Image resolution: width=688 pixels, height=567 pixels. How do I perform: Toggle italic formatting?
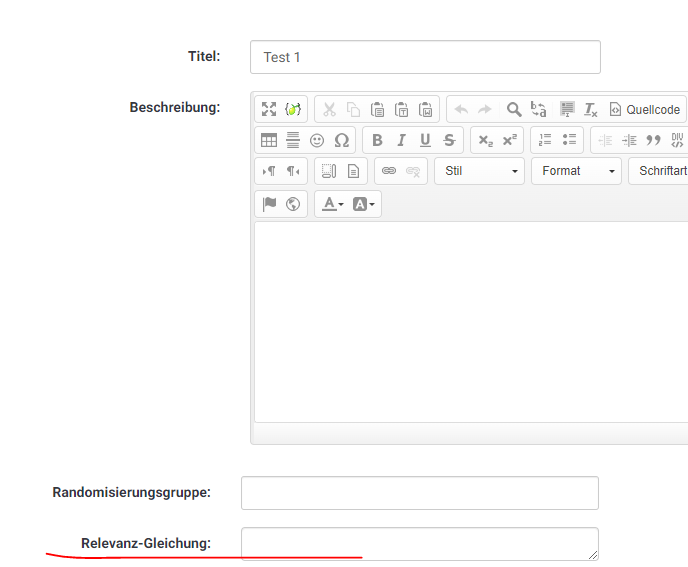coord(401,140)
